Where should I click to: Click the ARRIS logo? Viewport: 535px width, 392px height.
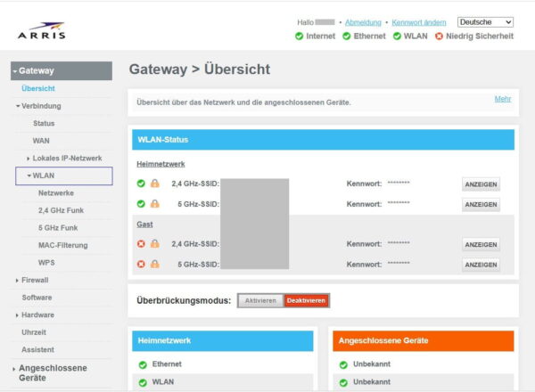(41, 30)
